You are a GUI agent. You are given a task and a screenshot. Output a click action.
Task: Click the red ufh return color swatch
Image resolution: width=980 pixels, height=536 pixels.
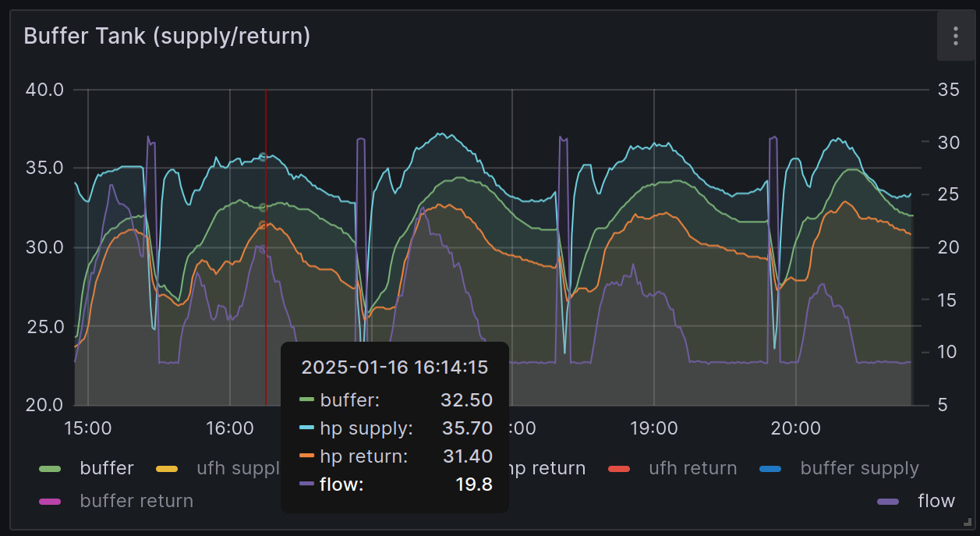[x=619, y=469]
